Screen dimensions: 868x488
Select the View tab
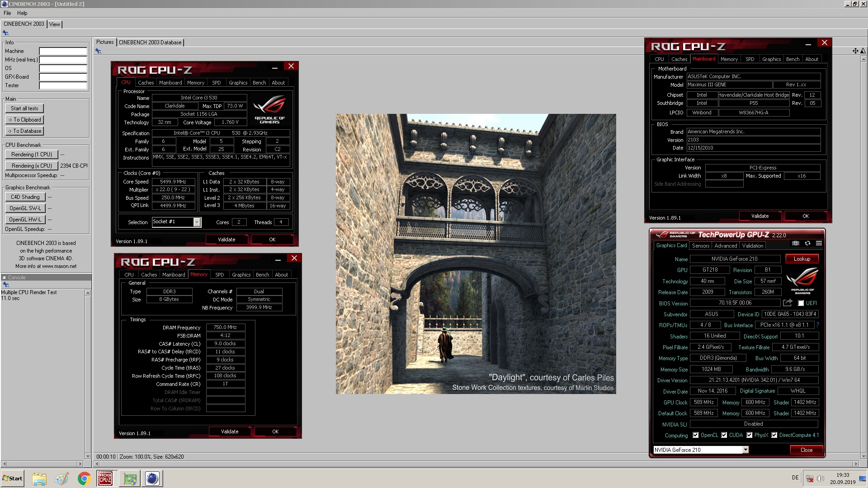[x=55, y=24]
